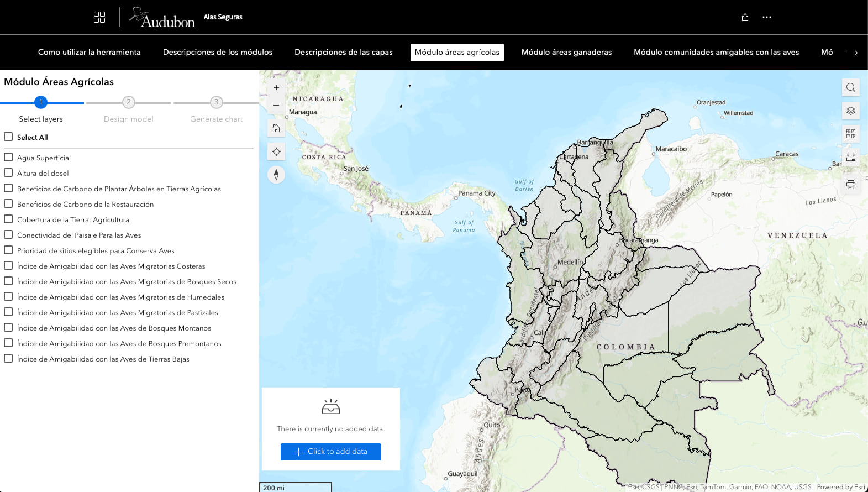868x492 pixels.
Task: Find my location on map
Action: (x=276, y=152)
